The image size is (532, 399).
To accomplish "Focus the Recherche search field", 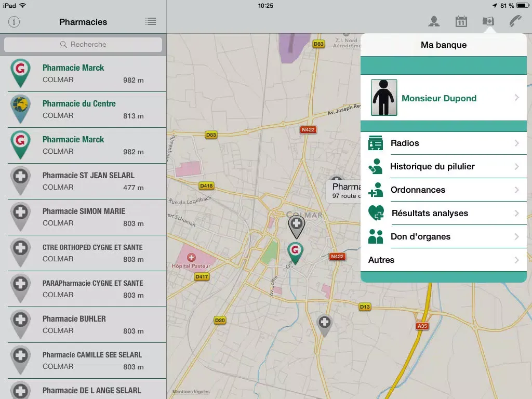I will pos(83,45).
